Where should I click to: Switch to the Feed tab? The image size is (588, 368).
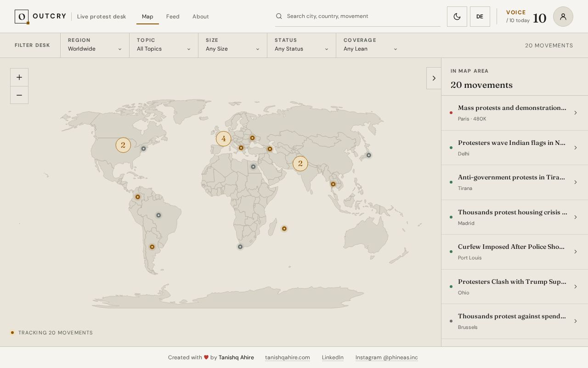tap(173, 17)
